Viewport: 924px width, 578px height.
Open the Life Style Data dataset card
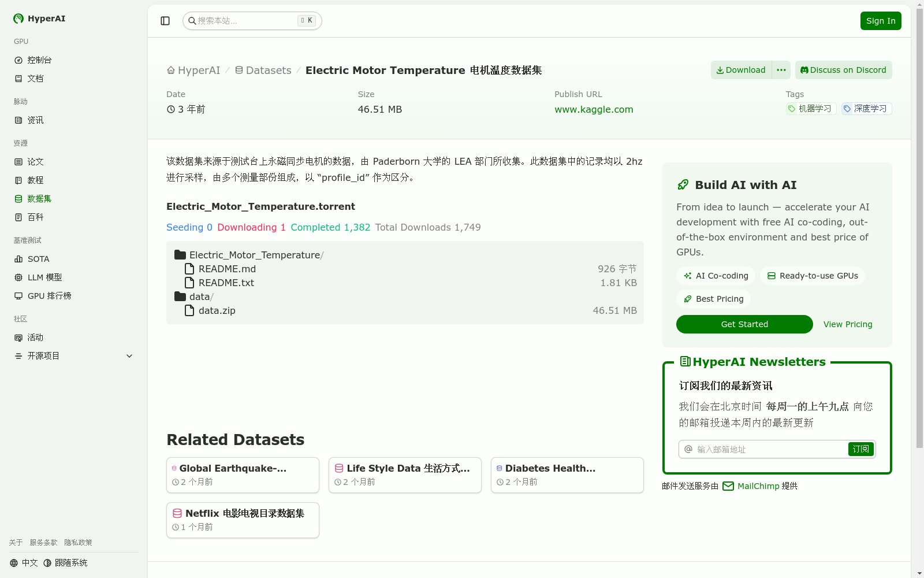[405, 475]
